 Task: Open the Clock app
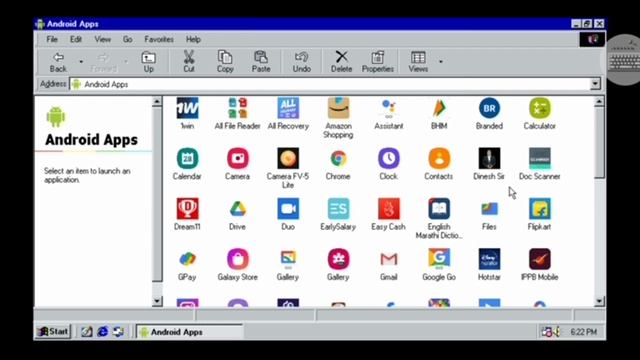[x=389, y=158]
